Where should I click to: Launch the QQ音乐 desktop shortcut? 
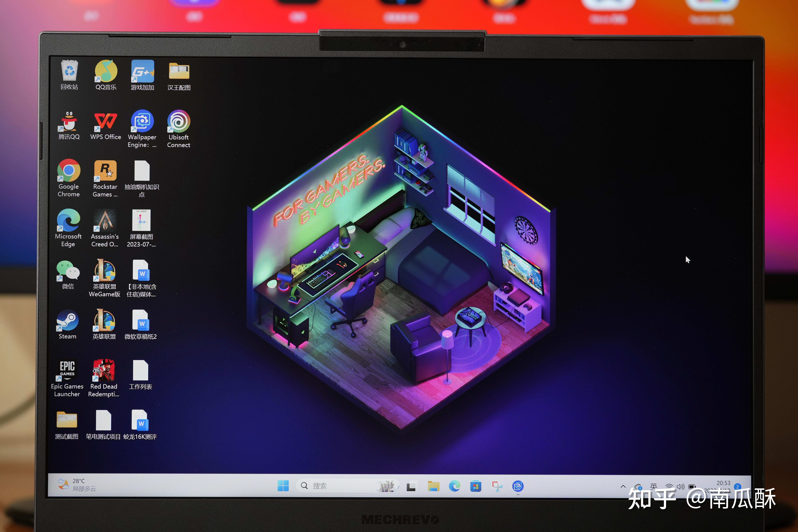point(106,75)
